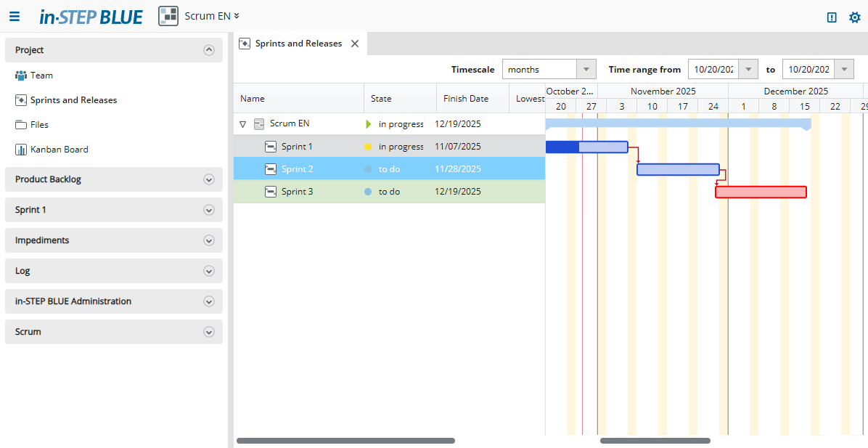Viewport: 868px width, 448px height.
Task: Open the Scrum EN project switcher
Action: (212, 16)
